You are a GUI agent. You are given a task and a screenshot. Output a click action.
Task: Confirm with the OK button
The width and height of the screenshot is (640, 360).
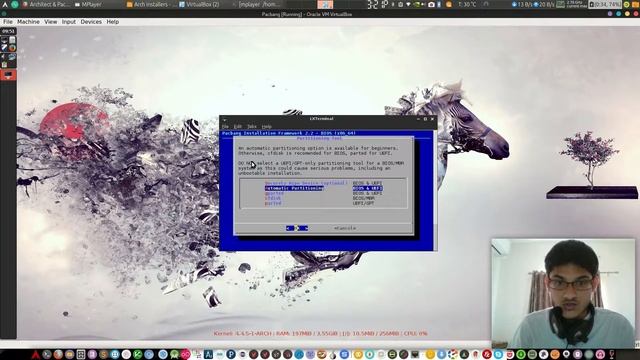[297, 228]
